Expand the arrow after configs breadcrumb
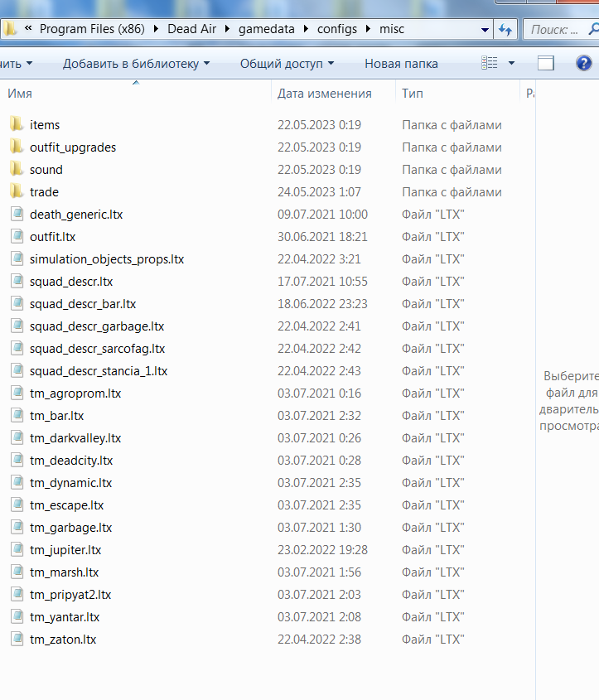This screenshot has height=700, width=599. [x=368, y=29]
